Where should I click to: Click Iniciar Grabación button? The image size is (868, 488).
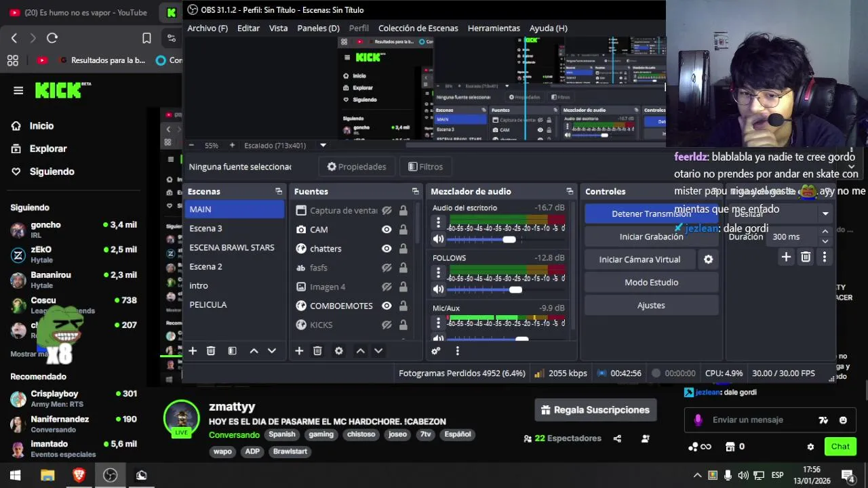tap(651, 237)
